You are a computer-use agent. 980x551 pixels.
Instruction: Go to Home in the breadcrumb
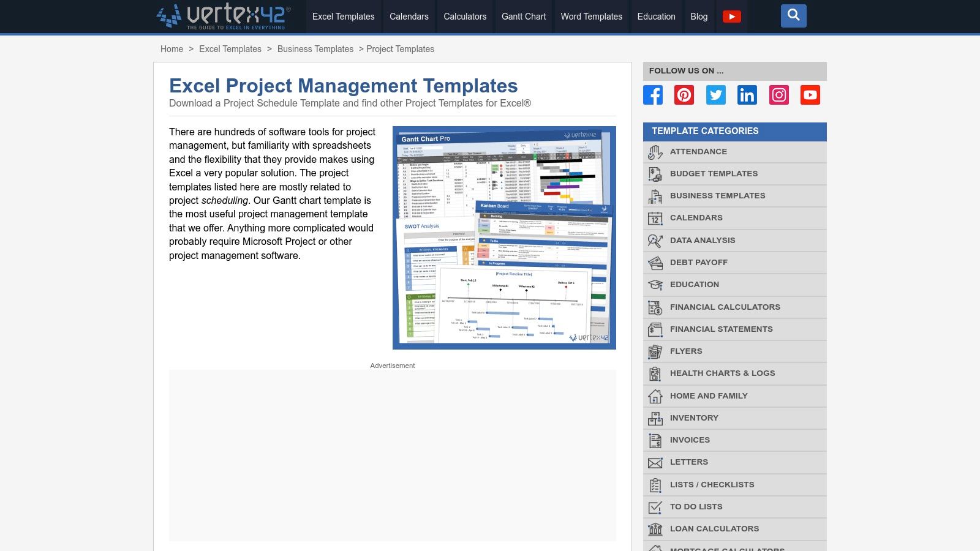coord(172,49)
